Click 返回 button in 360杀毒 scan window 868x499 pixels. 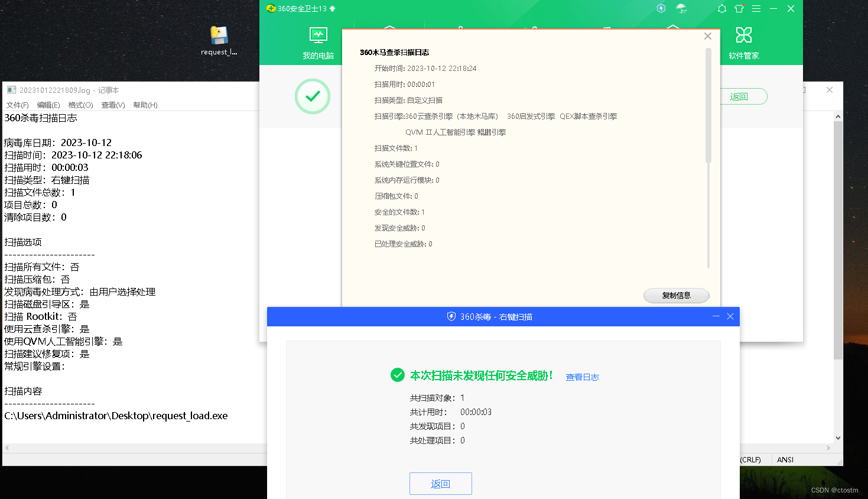click(x=441, y=484)
